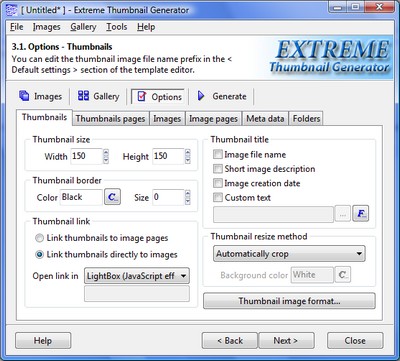Click the Thumbnail image format button

point(289,301)
